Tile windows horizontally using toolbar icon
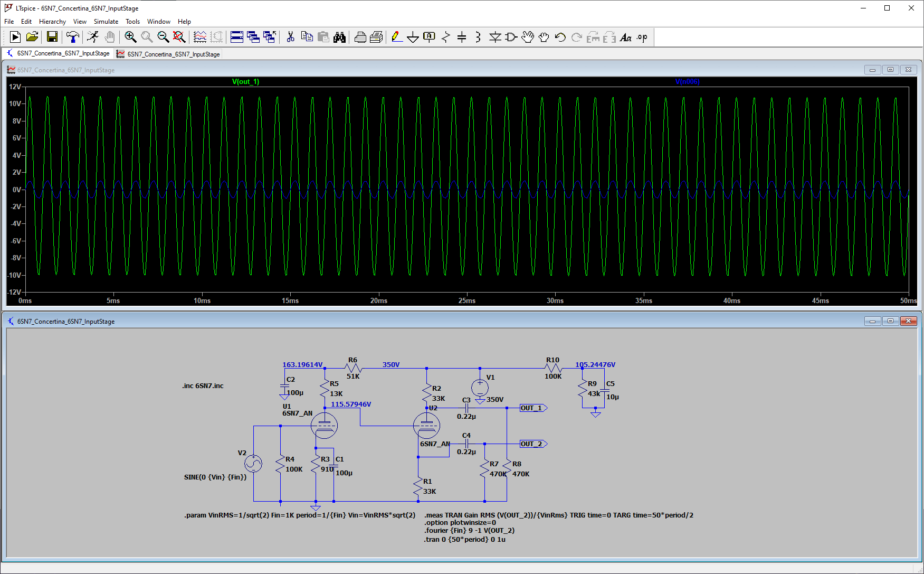 pyautogui.click(x=237, y=37)
